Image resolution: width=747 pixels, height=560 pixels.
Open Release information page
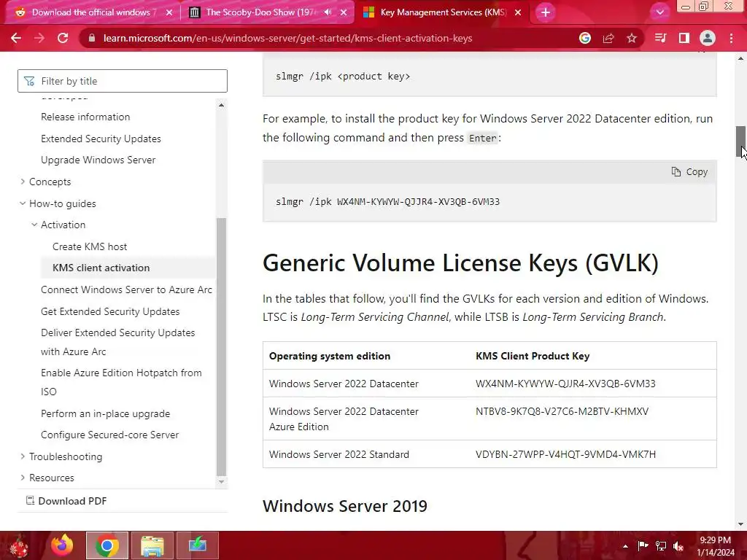85,117
